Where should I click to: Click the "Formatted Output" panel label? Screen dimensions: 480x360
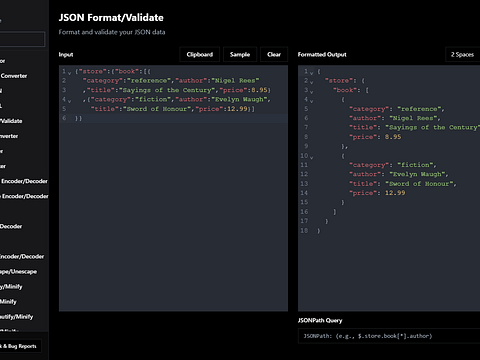click(x=322, y=55)
